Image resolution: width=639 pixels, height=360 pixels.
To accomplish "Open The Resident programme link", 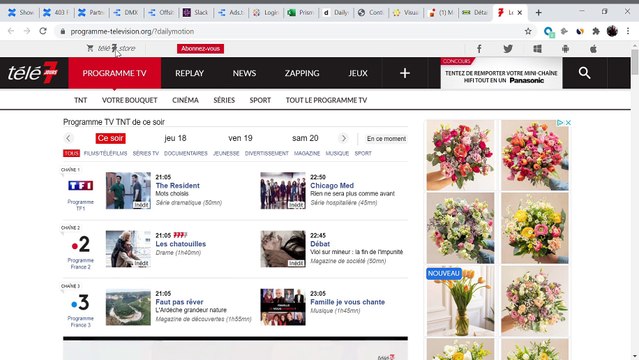I will click(x=178, y=186).
